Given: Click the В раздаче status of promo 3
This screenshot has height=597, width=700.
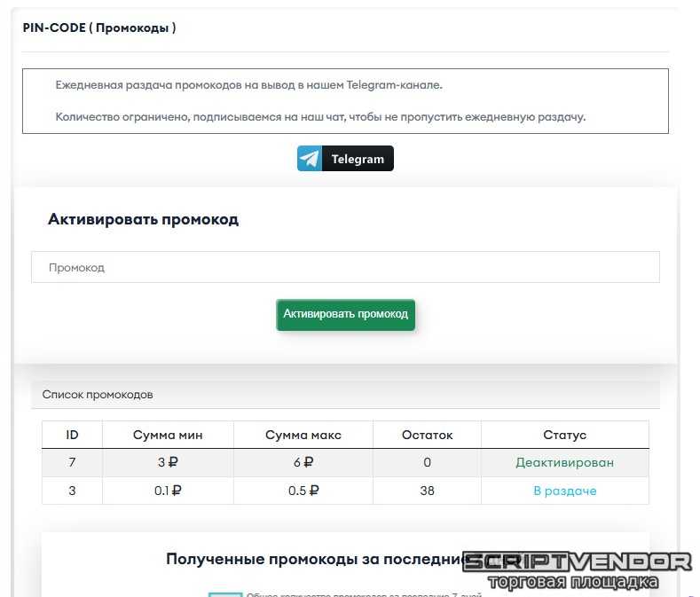Looking at the screenshot, I should point(564,491).
